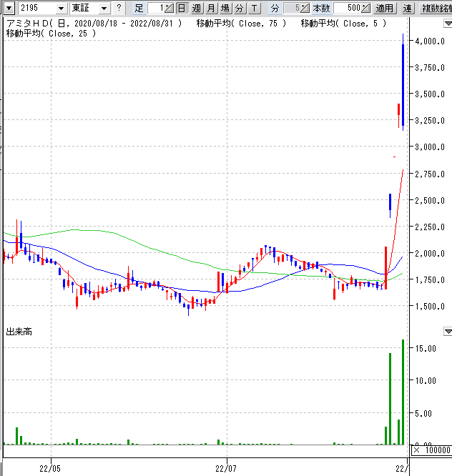Click the 1,500.0 price axis label
452x476 pixels.
coord(430,307)
